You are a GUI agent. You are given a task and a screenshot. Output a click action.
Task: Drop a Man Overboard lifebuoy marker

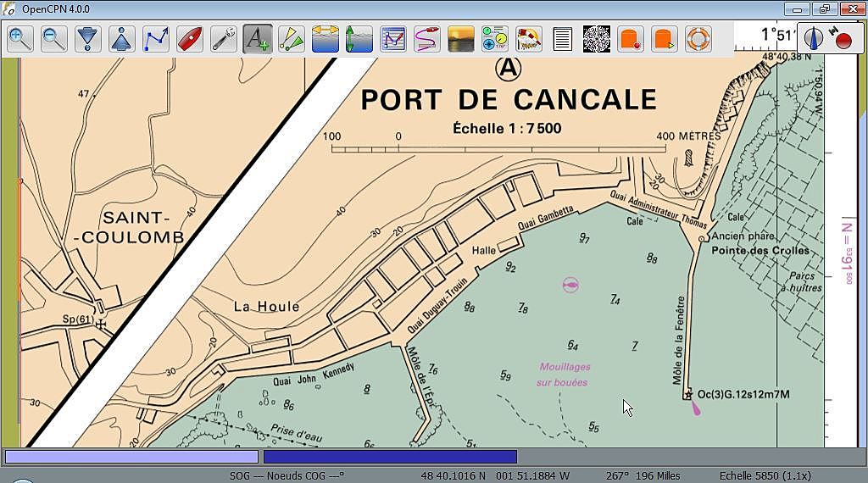(x=698, y=39)
